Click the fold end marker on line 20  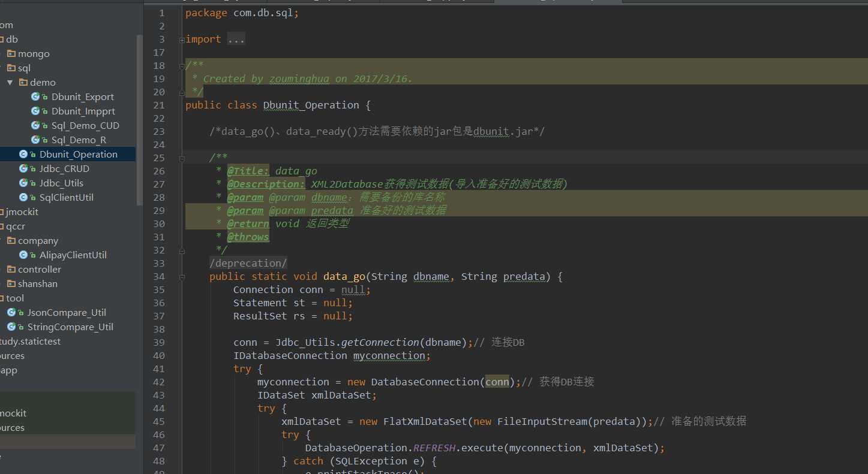[x=182, y=92]
